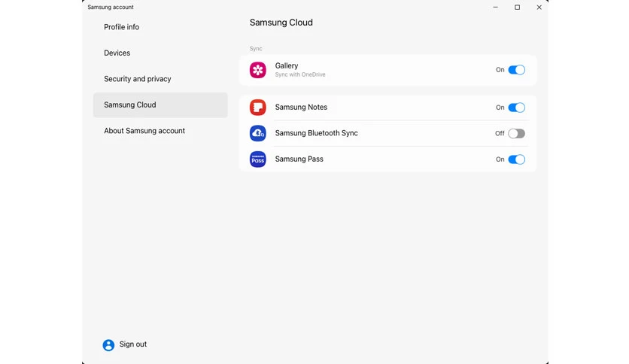The image size is (629, 364).
Task: Click the 'Samsung account' window title
Action: [111, 8]
